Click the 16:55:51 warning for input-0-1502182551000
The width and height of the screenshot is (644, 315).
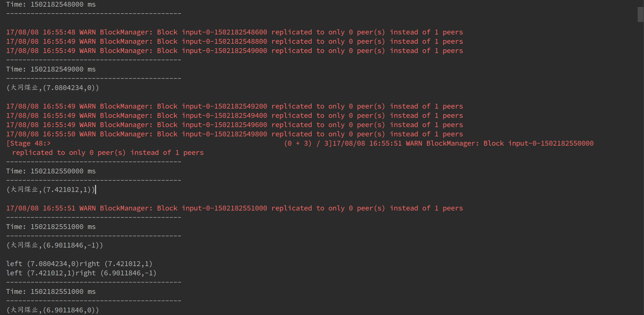[234, 208]
